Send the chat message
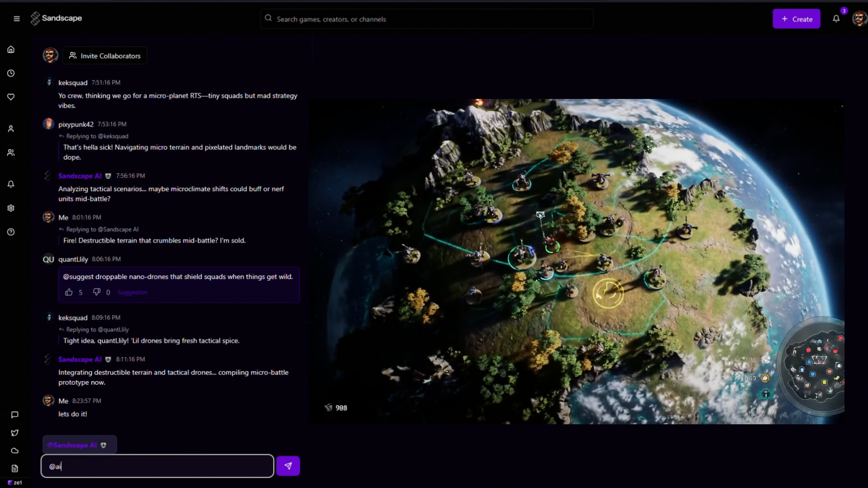The height and width of the screenshot is (488, 868). tap(288, 466)
